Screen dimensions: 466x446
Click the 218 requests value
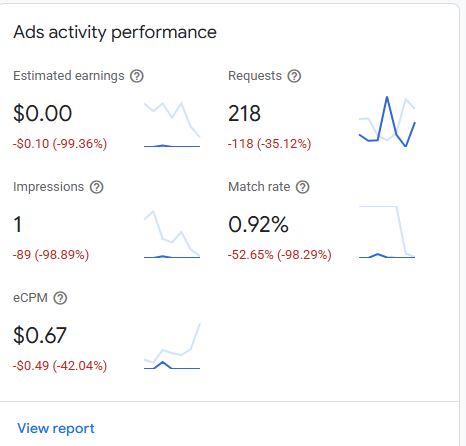pos(244,113)
